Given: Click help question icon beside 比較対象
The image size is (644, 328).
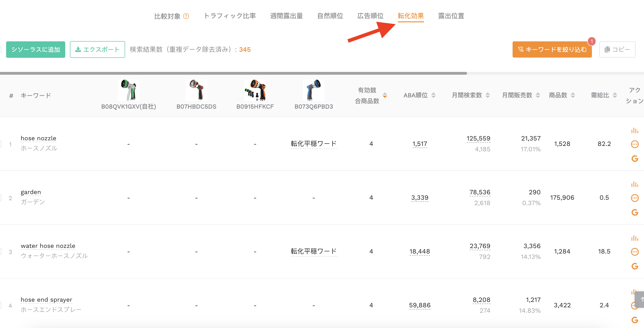Looking at the screenshot, I should pyautogui.click(x=186, y=16).
